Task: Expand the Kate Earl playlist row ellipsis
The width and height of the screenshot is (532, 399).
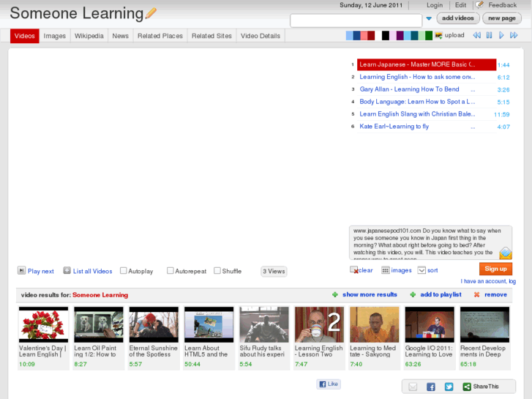Action: (x=473, y=127)
